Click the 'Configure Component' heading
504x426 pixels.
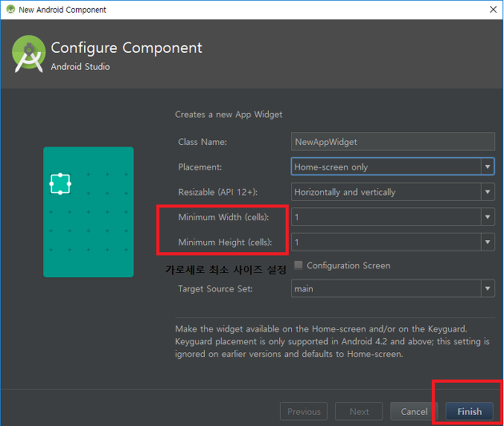[x=126, y=48]
